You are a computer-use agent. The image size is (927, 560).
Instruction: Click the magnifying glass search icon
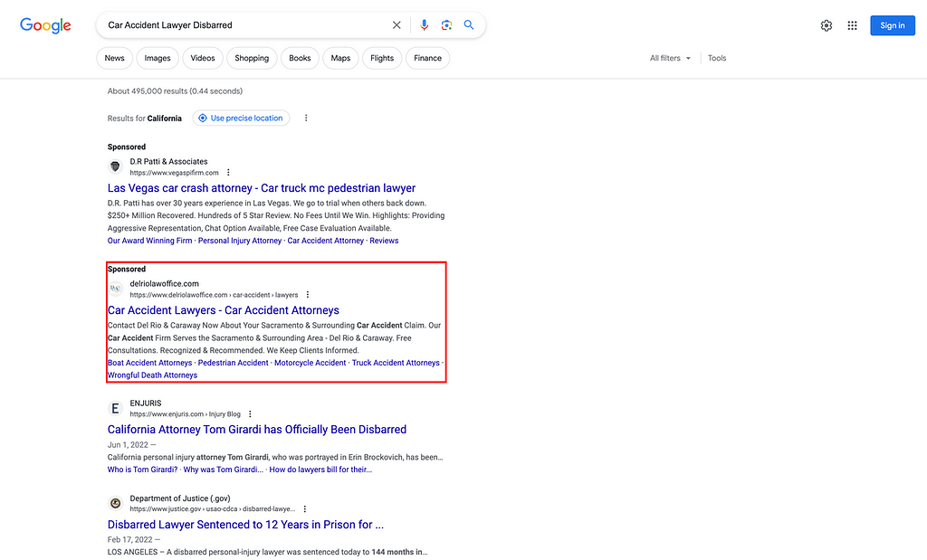(469, 24)
